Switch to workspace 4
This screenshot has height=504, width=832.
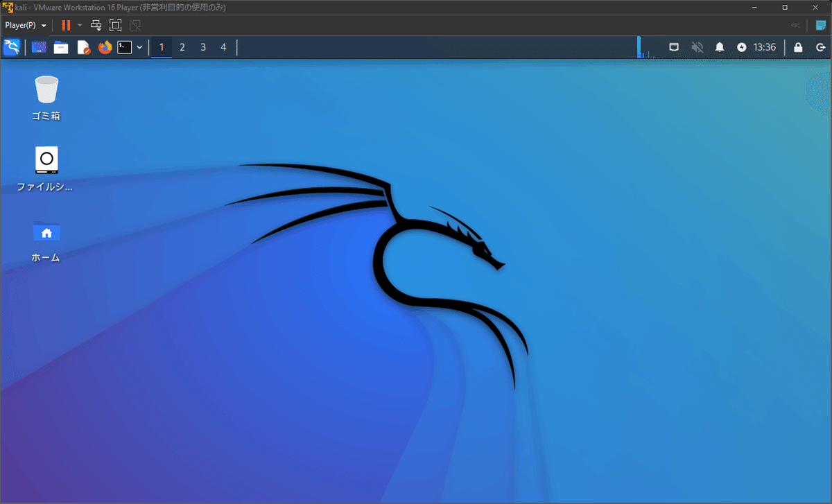(x=223, y=47)
